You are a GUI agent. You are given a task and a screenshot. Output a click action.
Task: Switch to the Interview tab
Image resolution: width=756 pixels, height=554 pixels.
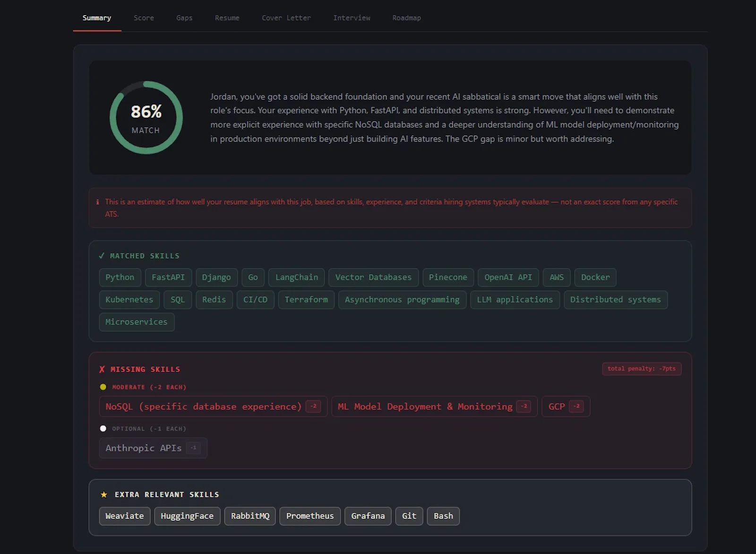click(352, 18)
